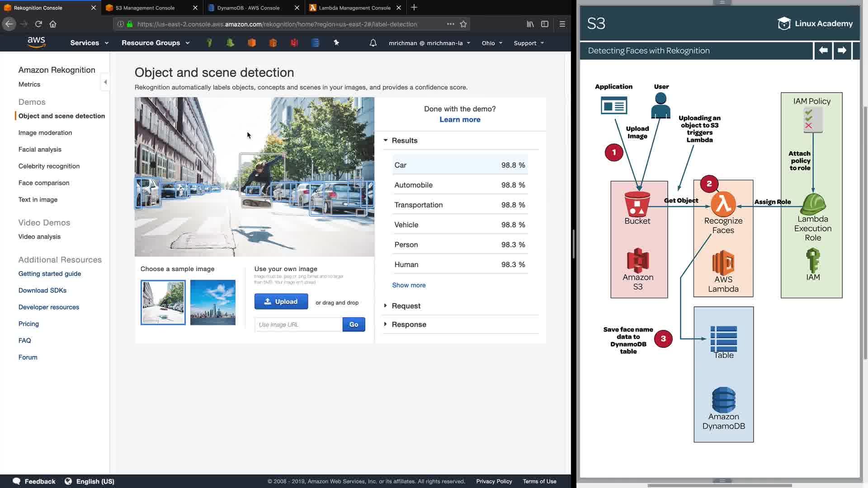Go to next slide arrow
This screenshot has height=488, width=868.
[842, 51]
